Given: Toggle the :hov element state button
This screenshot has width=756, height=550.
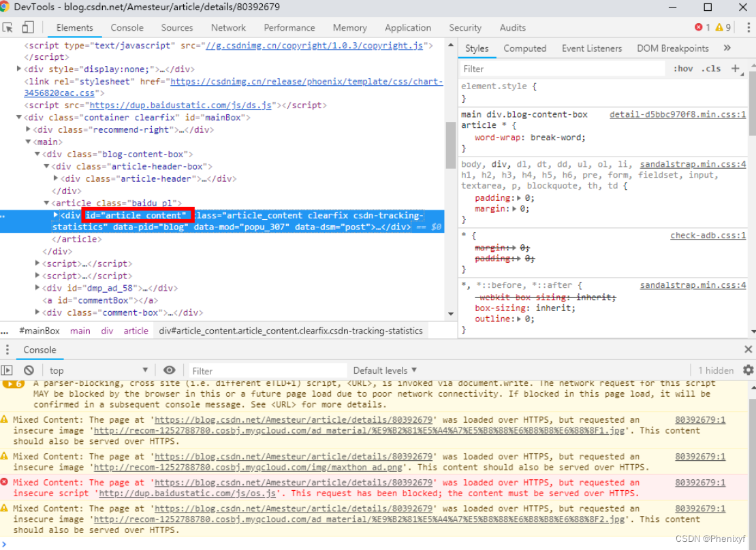Looking at the screenshot, I should pyautogui.click(x=682, y=69).
